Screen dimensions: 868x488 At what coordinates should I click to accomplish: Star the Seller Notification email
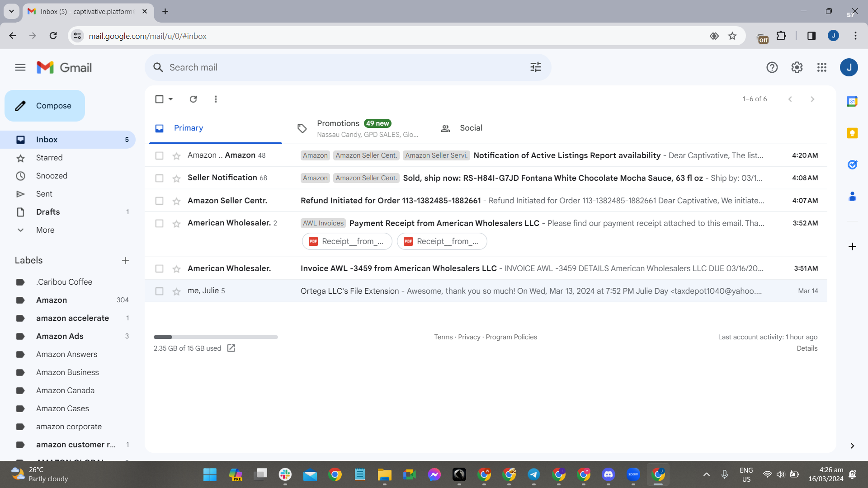pos(176,178)
